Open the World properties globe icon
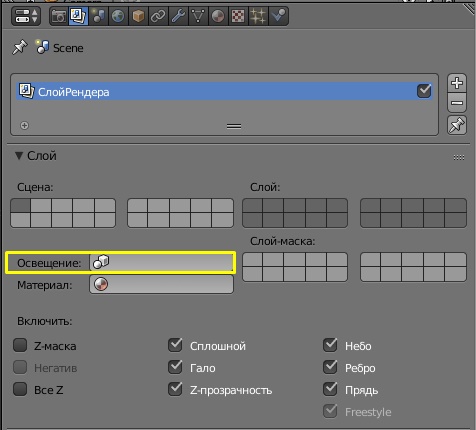Image resolution: width=476 pixels, height=430 pixels. pyautogui.click(x=118, y=16)
